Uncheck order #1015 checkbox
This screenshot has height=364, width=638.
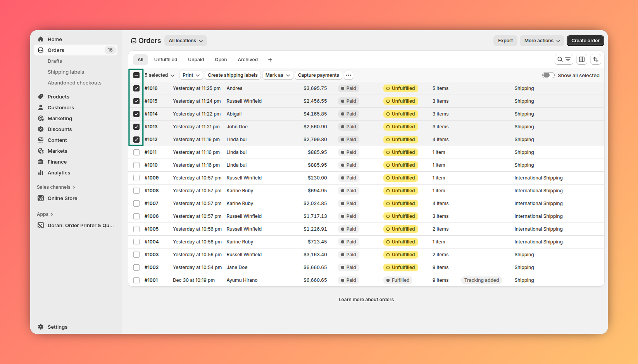pyautogui.click(x=136, y=101)
